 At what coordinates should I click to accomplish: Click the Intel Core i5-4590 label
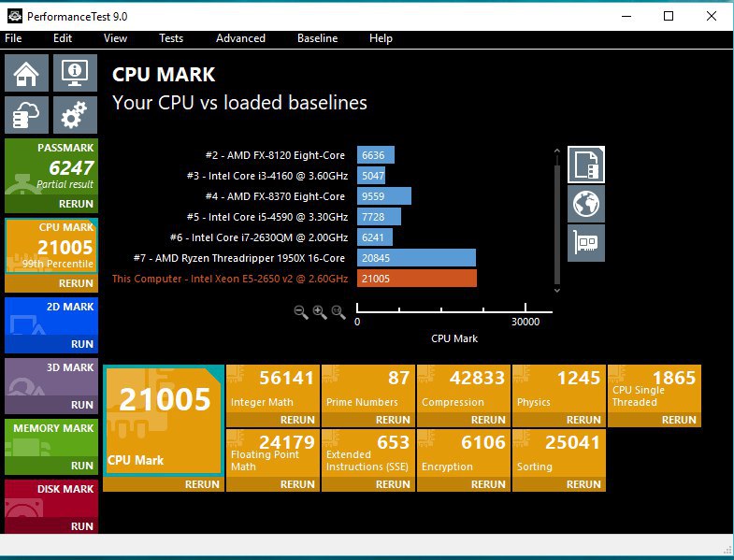point(267,217)
